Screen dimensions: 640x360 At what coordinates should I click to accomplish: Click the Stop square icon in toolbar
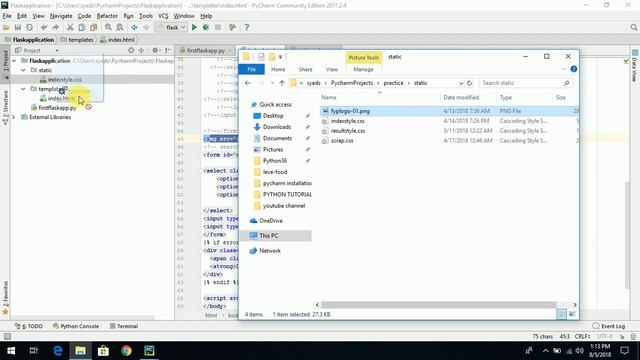pos(218,27)
